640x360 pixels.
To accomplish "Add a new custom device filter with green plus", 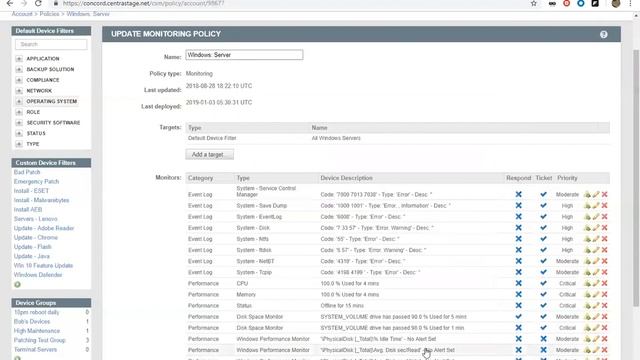I will pos(17,284).
